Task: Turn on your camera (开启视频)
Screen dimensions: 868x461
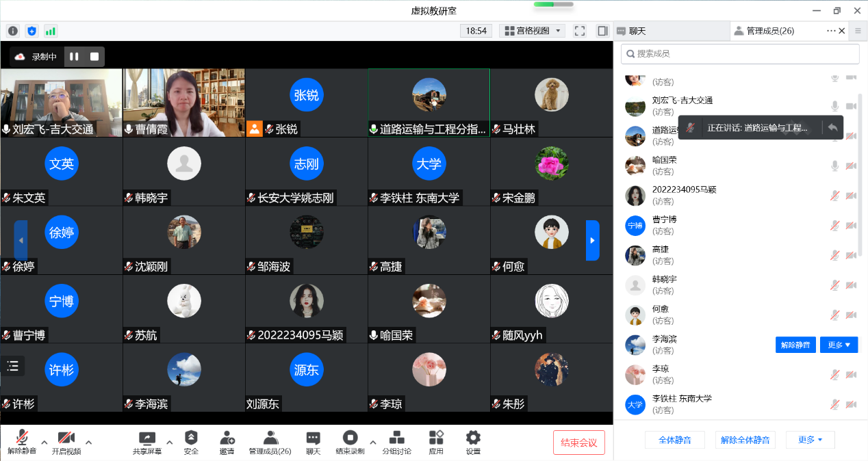Action: (66, 442)
